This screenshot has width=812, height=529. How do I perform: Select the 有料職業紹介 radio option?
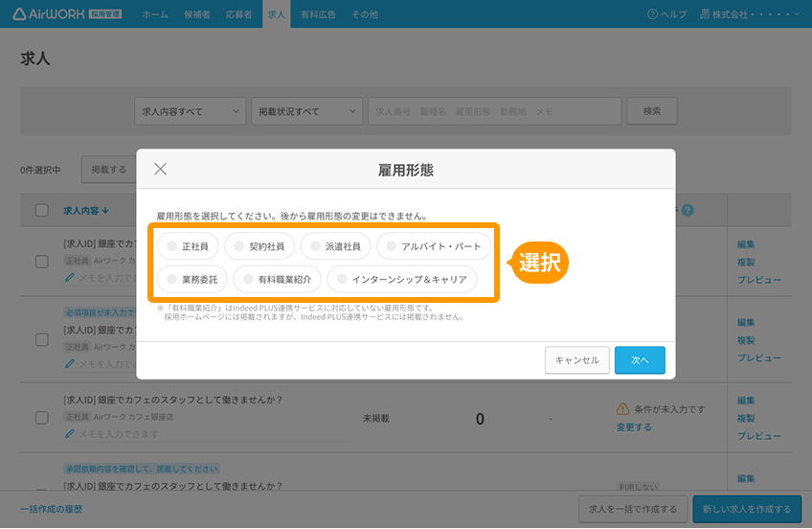tap(277, 280)
